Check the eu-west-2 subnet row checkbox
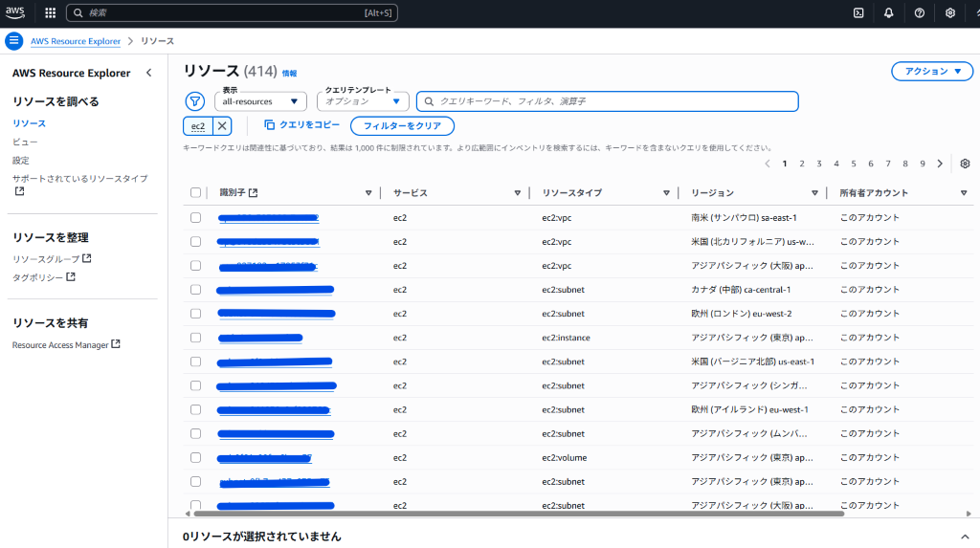The image size is (980, 548). 195,314
